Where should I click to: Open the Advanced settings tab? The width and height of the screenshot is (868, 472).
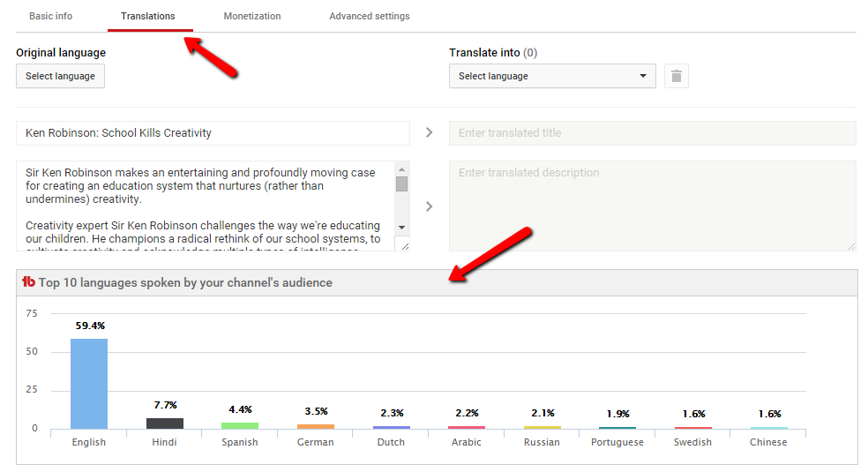[x=369, y=16]
